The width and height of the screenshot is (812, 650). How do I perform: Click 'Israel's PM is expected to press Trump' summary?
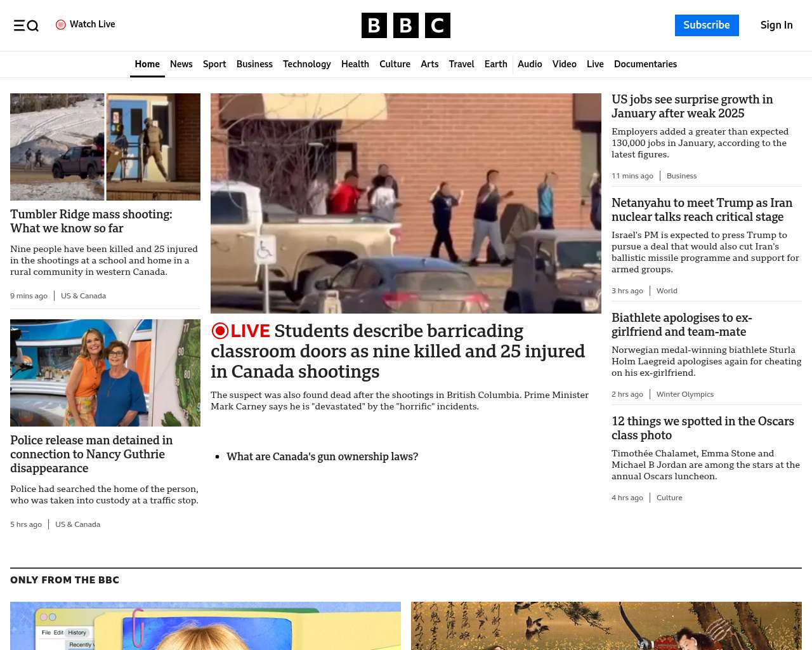tap(705, 252)
